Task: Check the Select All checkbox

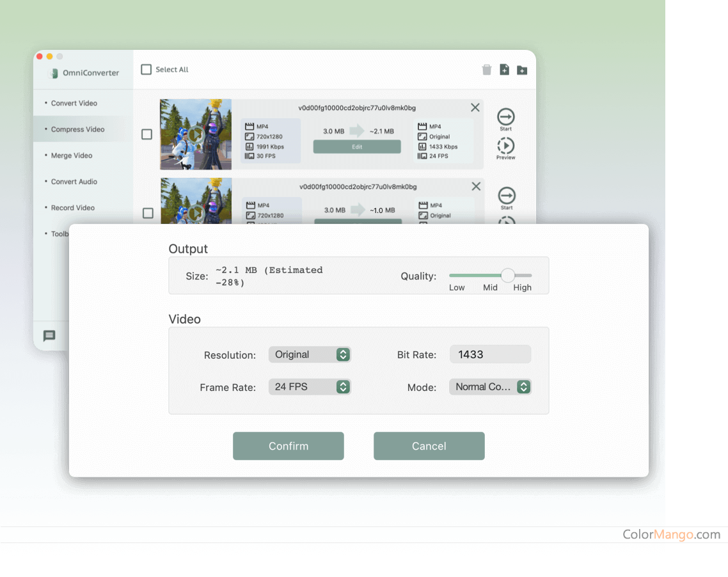Action: (146, 69)
